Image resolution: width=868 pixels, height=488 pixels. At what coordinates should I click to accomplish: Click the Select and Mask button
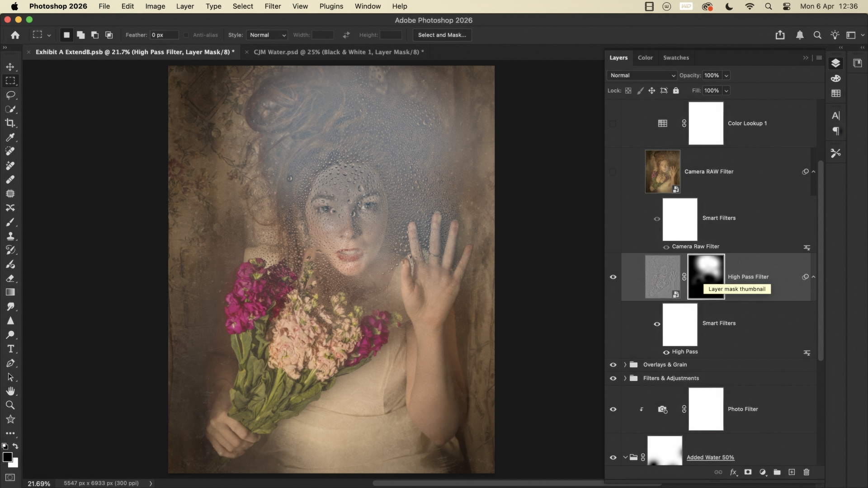pos(442,35)
